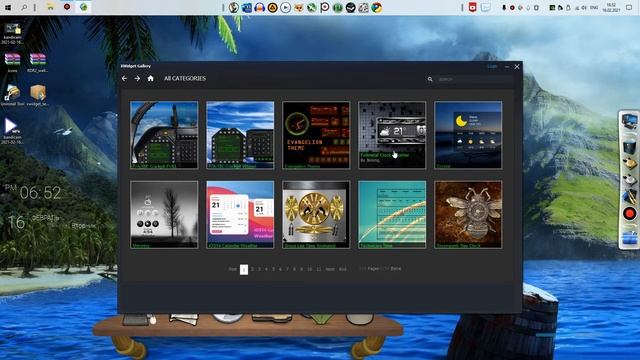Open the crescent moon weather widget
The height and width of the screenshot is (360, 640).
[468, 135]
